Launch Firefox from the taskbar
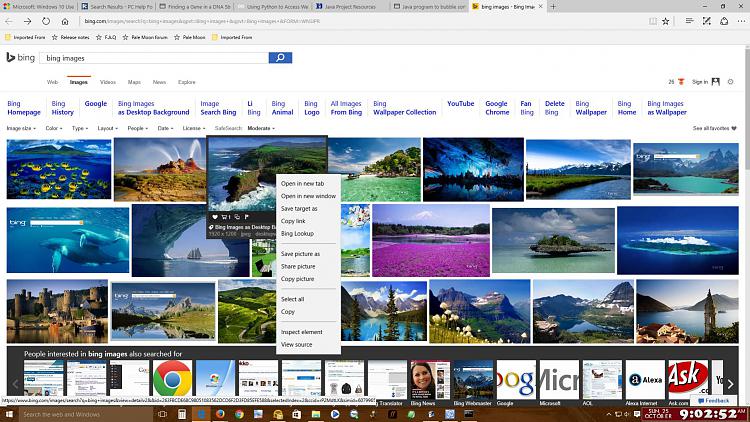 point(220,414)
